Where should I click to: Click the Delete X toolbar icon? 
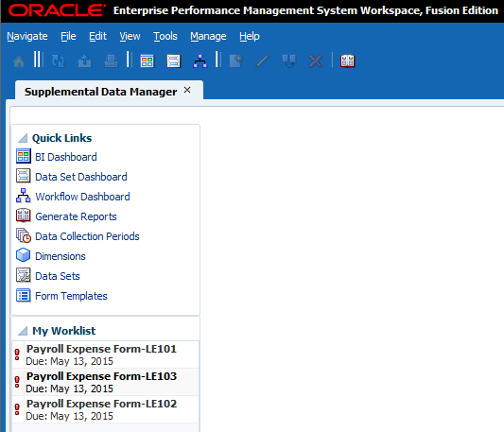(315, 60)
